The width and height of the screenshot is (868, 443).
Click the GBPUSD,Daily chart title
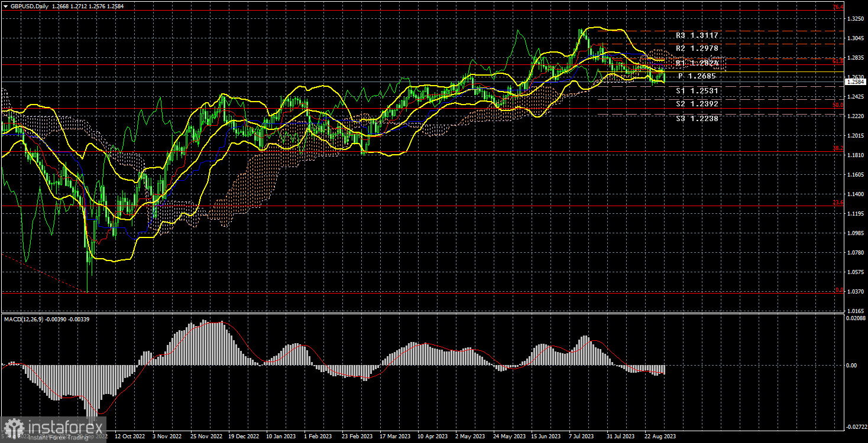(29, 7)
